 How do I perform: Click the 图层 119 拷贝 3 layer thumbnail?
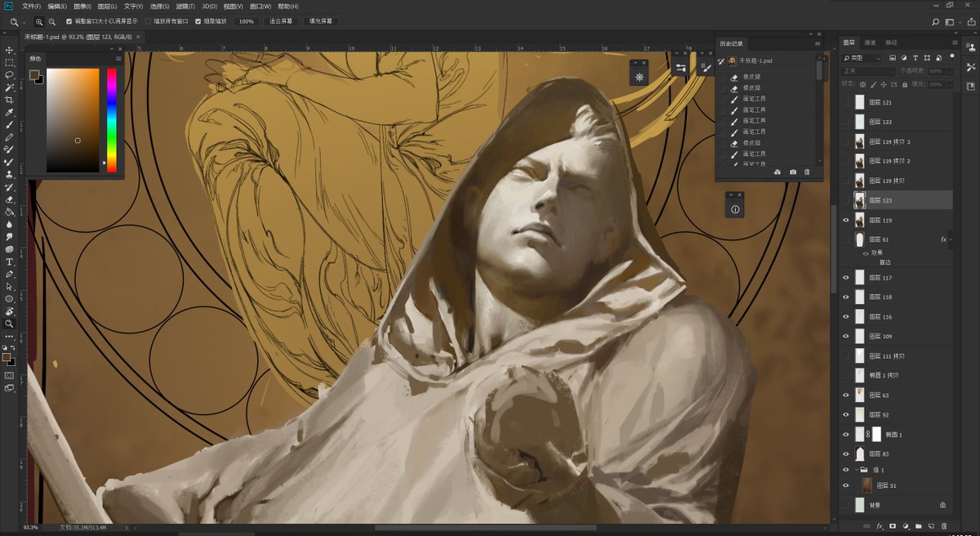(859, 141)
